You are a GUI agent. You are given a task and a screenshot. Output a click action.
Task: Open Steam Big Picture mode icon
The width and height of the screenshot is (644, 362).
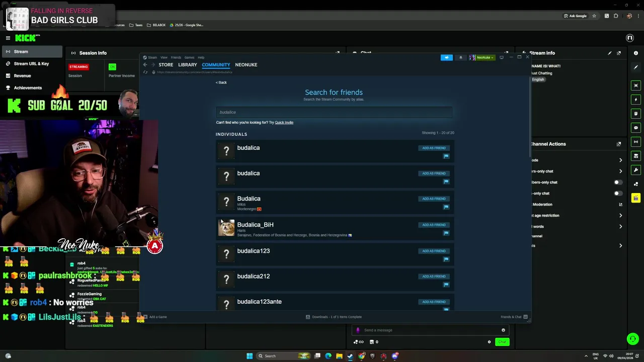coord(501,57)
